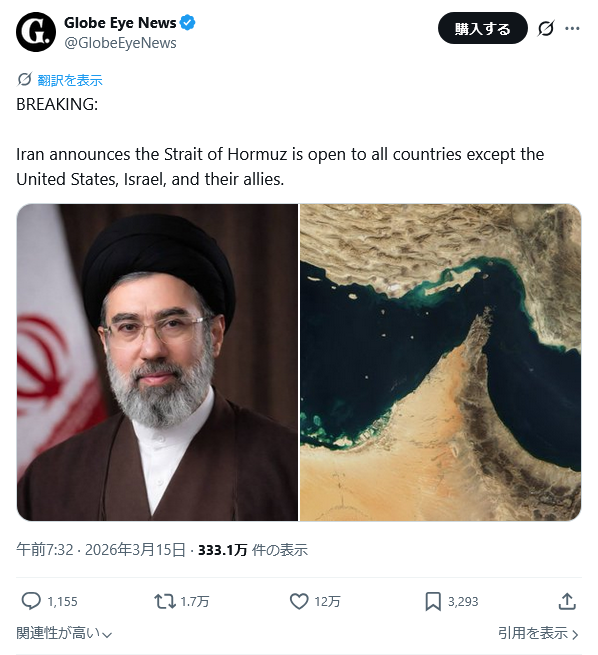Bookmark this post
The height and width of the screenshot is (655, 598).
pos(433,602)
